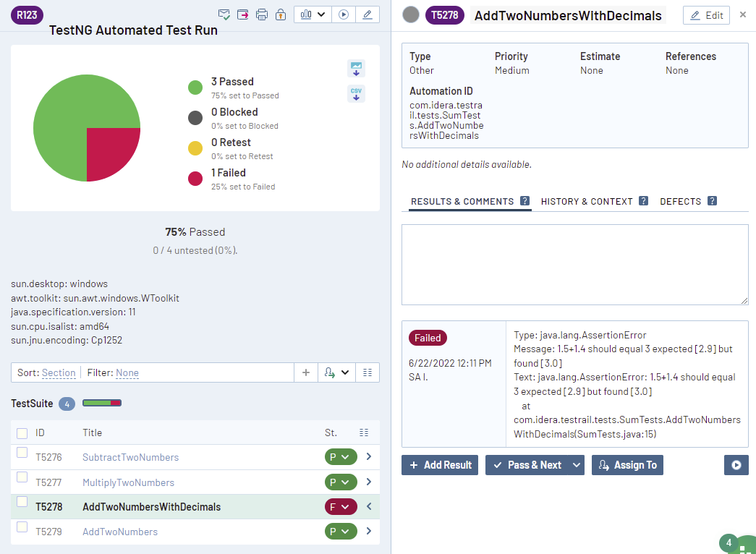Click the envelope with checkmark icon
756x554 pixels.
(224, 14)
